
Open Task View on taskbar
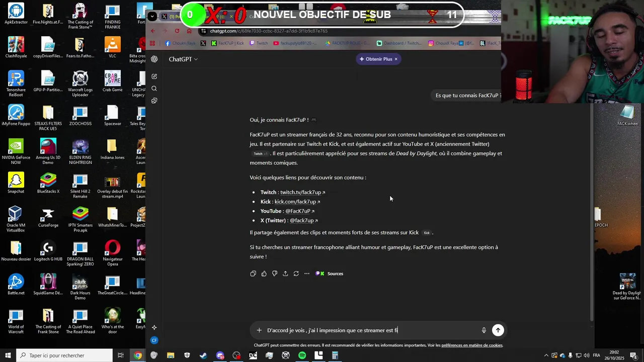coord(121,355)
